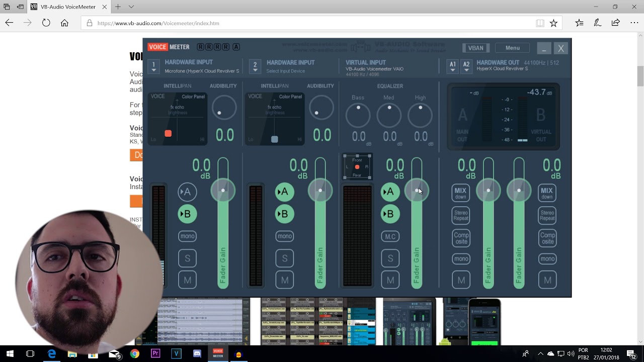
Task: Go back in the Edge browser
Action: pos(9,23)
